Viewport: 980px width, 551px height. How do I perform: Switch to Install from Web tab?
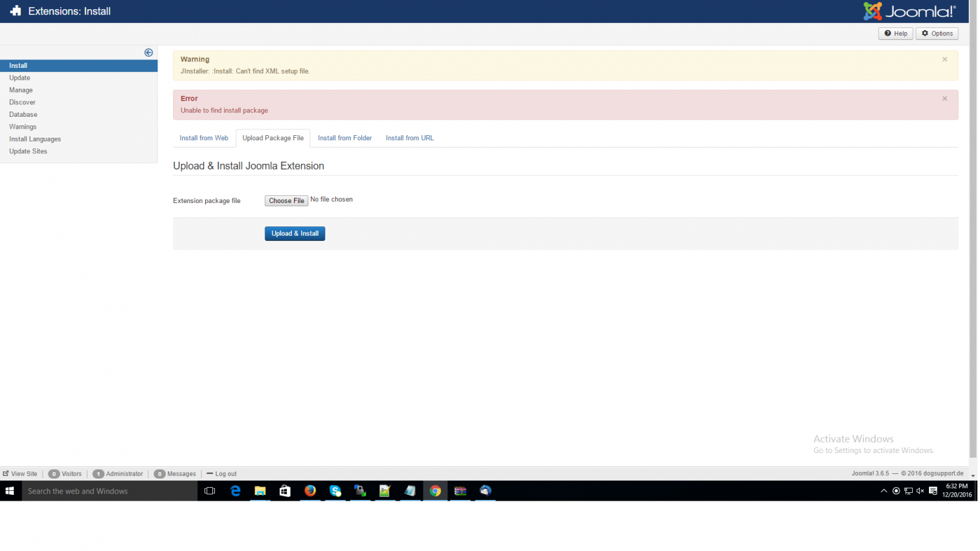point(204,138)
